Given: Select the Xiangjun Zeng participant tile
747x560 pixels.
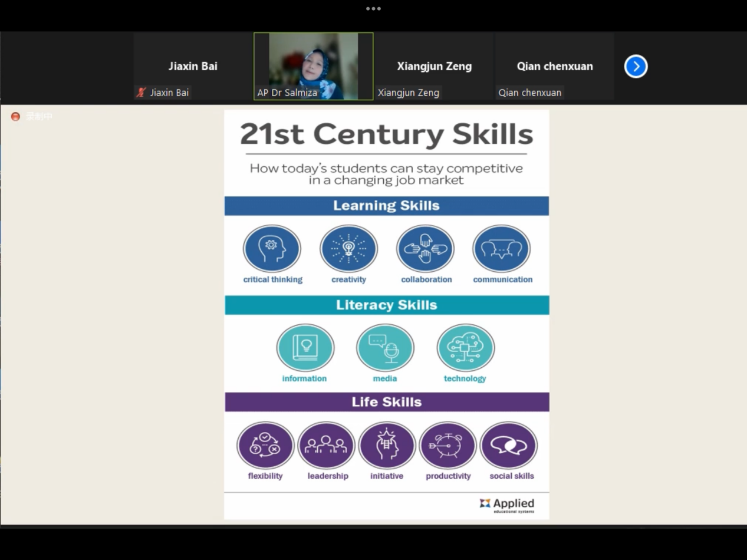Looking at the screenshot, I should click(434, 66).
